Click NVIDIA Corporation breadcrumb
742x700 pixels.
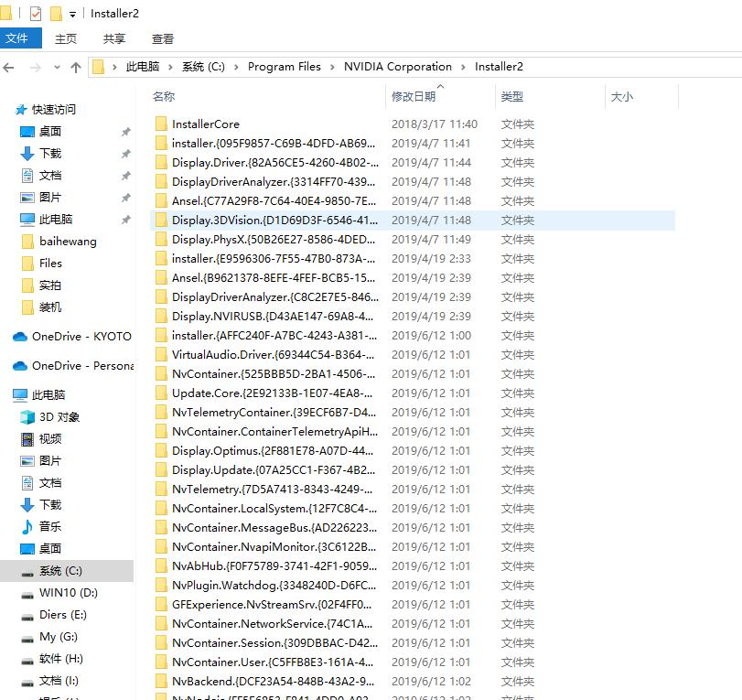pyautogui.click(x=398, y=67)
